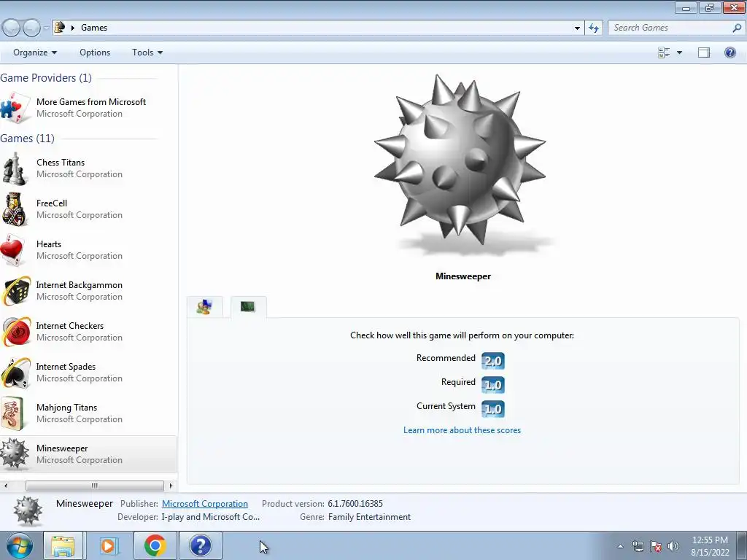Click the Recommended score 2.0 badge
This screenshot has width=747, height=560.
(x=492, y=360)
